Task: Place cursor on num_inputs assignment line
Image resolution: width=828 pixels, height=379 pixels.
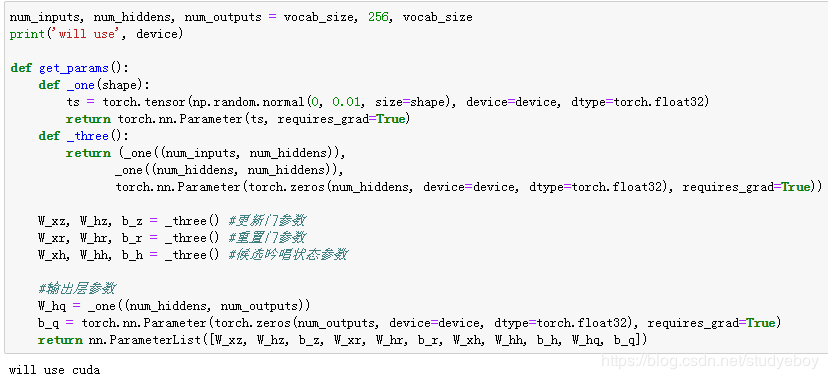Action: [241, 17]
